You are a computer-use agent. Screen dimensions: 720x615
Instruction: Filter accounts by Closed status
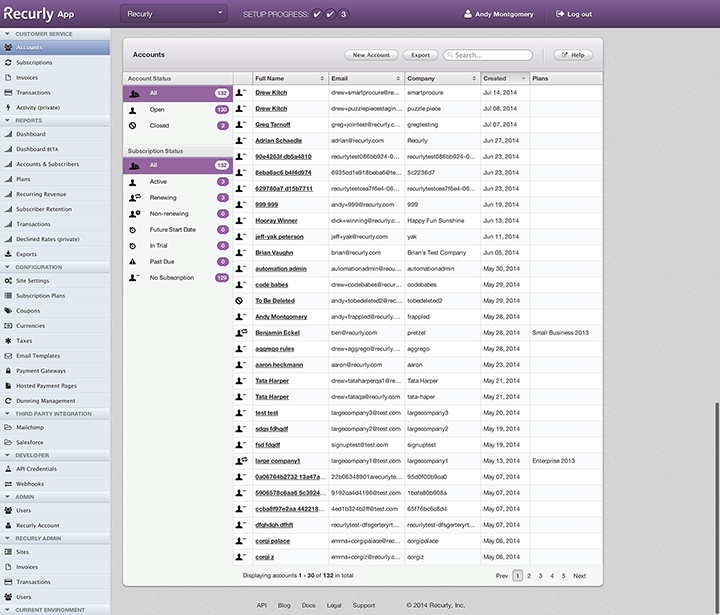158,126
